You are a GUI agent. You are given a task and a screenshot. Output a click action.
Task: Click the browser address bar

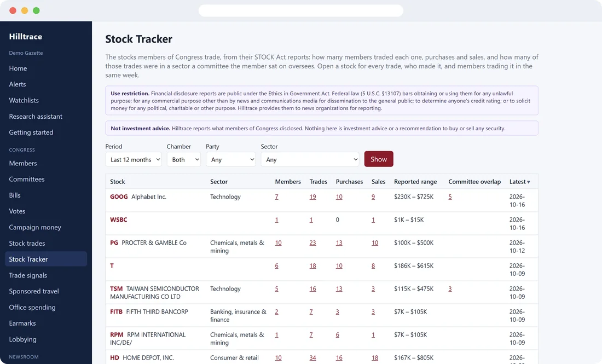pos(300,10)
